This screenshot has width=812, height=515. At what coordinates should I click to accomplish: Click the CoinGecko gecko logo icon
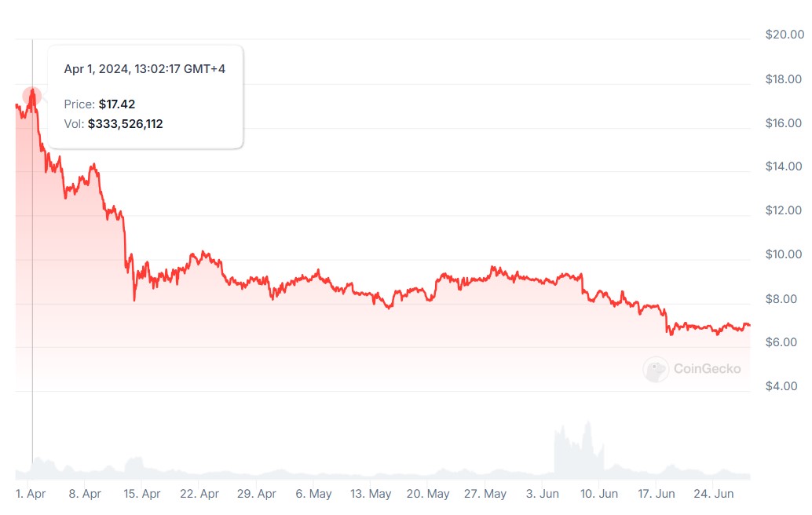[x=656, y=369]
